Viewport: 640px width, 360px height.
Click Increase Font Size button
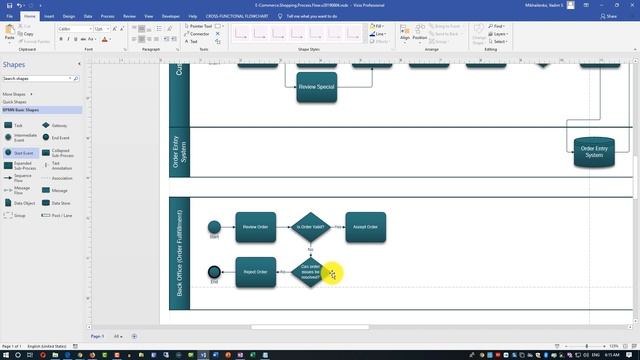click(115, 29)
